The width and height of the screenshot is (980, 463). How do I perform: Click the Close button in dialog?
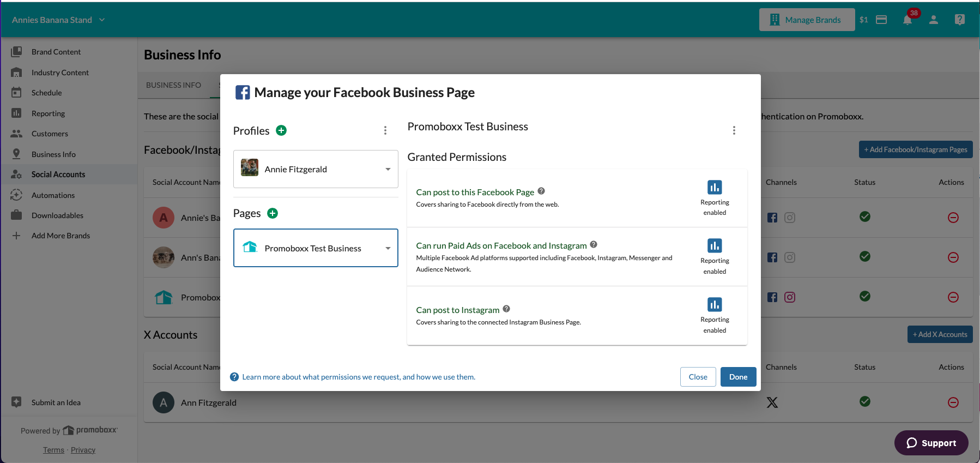pos(698,377)
